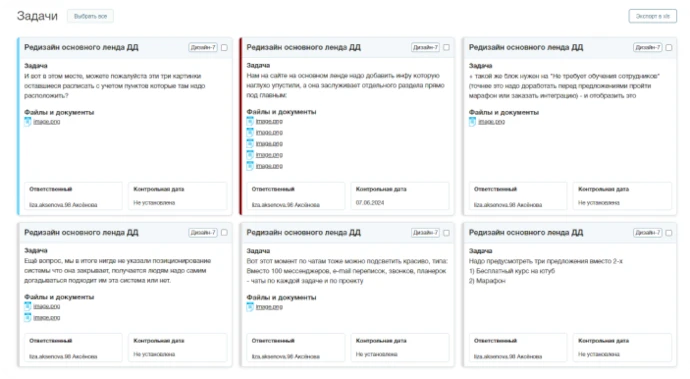Image resolution: width=690 pixels, height=379 pixels.
Task: Click the Дизайн-7 tag on top-left card
Action: coord(203,48)
